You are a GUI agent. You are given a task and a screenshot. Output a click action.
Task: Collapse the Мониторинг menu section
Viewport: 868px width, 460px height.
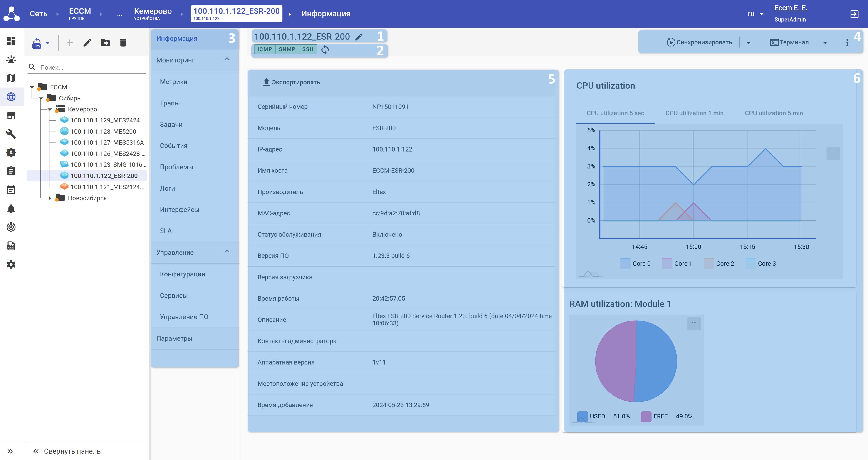click(x=227, y=60)
